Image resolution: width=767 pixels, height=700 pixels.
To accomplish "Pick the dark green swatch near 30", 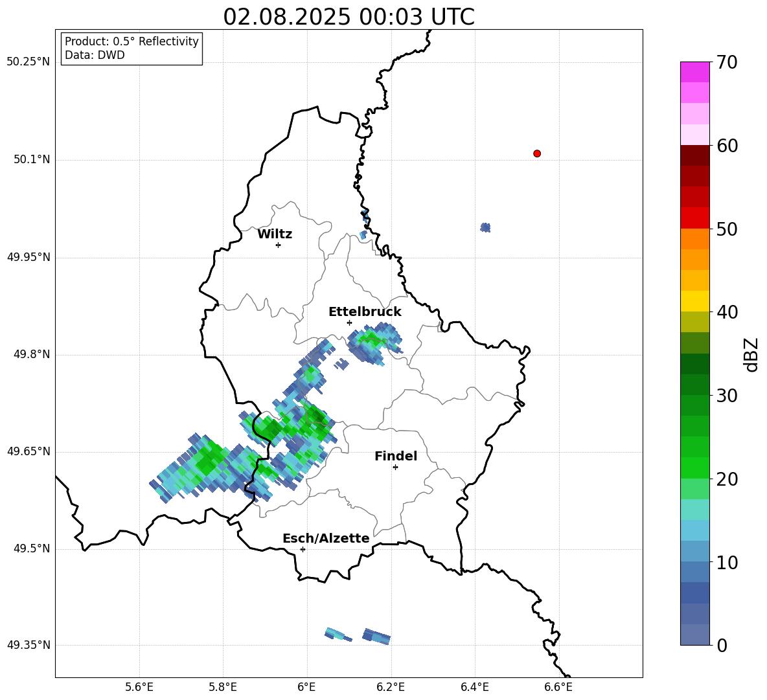I will pos(694,385).
